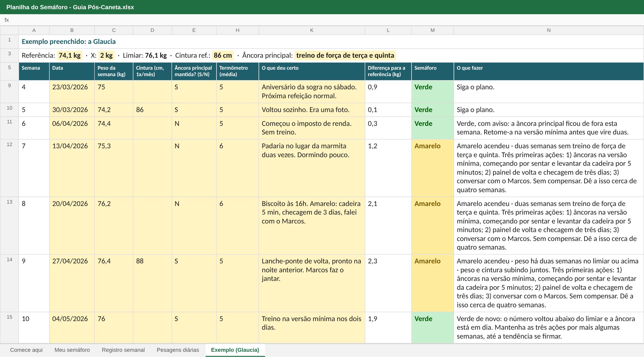This screenshot has width=644, height=357.
Task: Select column M header
Action: coord(432,30)
